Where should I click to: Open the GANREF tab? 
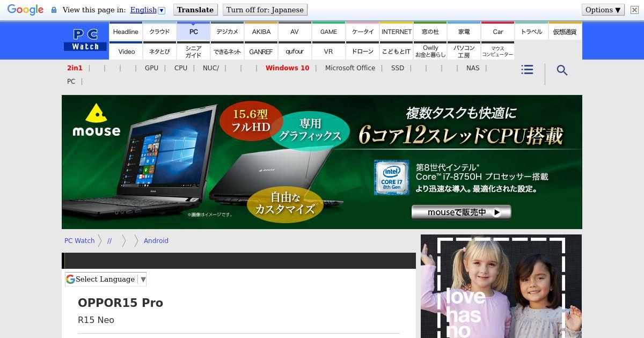coord(261,51)
